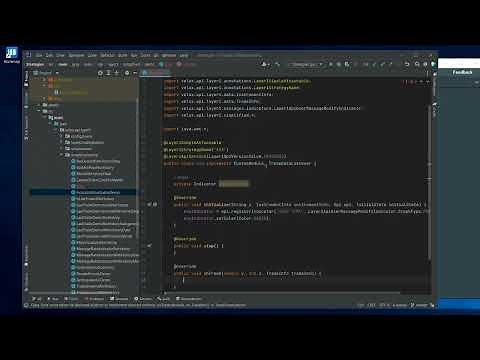Open the Terminal tool window tab
This screenshot has height=360, width=480.
pos(119,299)
